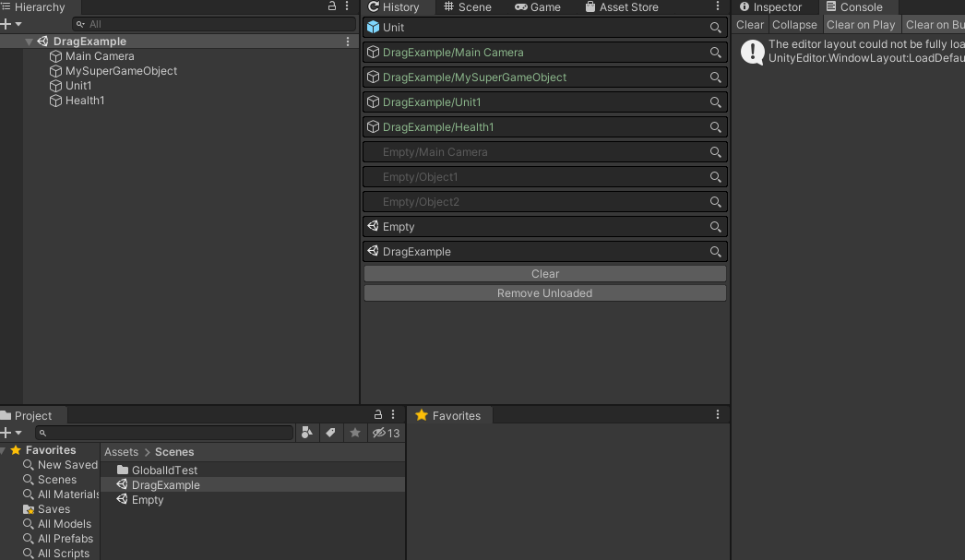Collapse the Favorites tree in Project sidebar

3,450
